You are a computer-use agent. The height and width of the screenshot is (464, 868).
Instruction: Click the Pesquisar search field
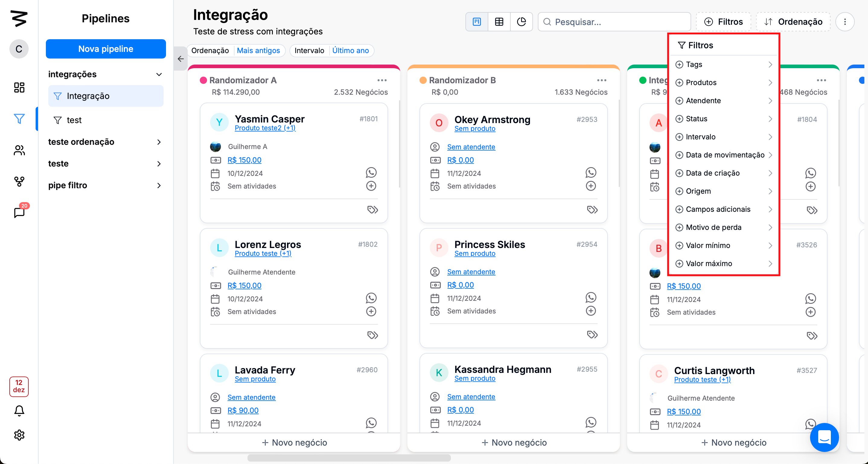click(614, 22)
